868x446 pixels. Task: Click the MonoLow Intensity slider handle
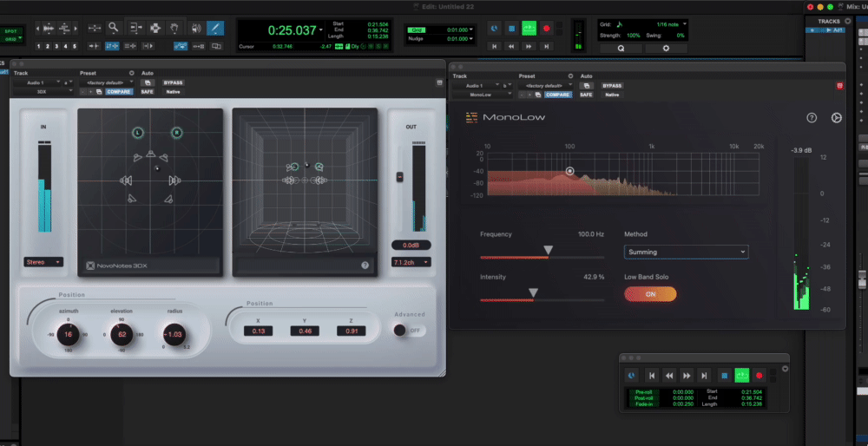click(533, 292)
